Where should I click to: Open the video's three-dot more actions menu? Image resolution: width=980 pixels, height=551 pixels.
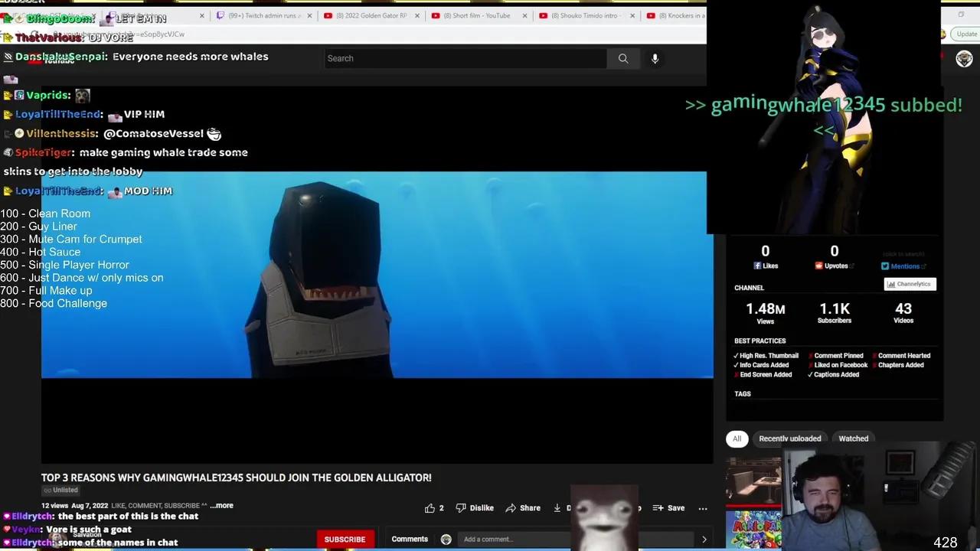point(702,507)
